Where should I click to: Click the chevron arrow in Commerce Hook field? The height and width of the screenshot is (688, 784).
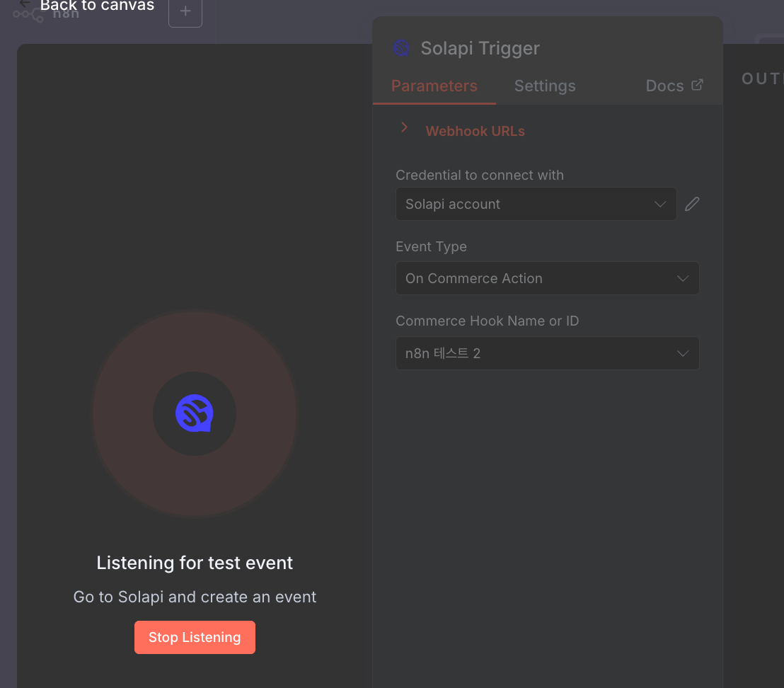pyautogui.click(x=683, y=353)
